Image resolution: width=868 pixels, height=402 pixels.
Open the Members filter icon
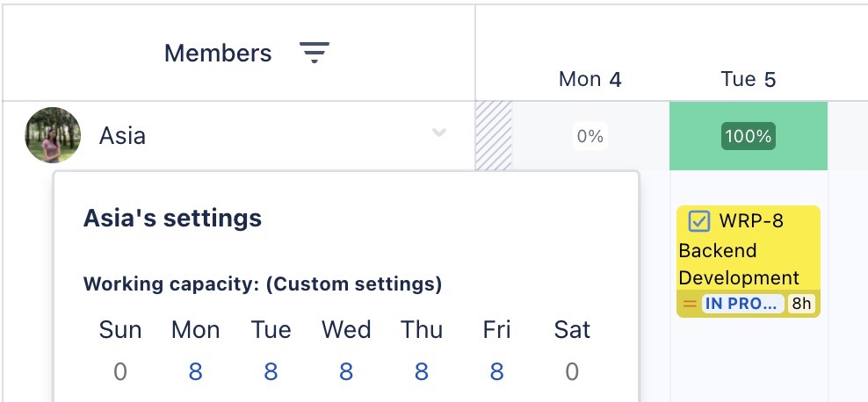(314, 53)
